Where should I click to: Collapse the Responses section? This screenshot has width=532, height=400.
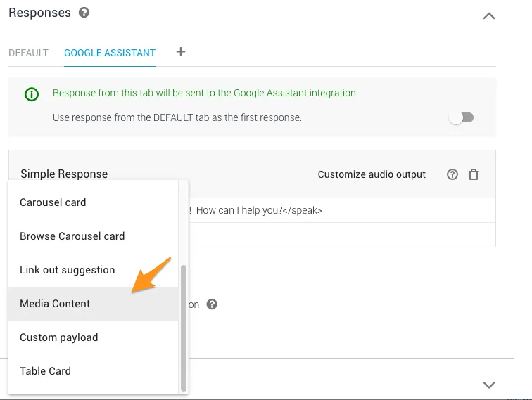click(x=489, y=15)
